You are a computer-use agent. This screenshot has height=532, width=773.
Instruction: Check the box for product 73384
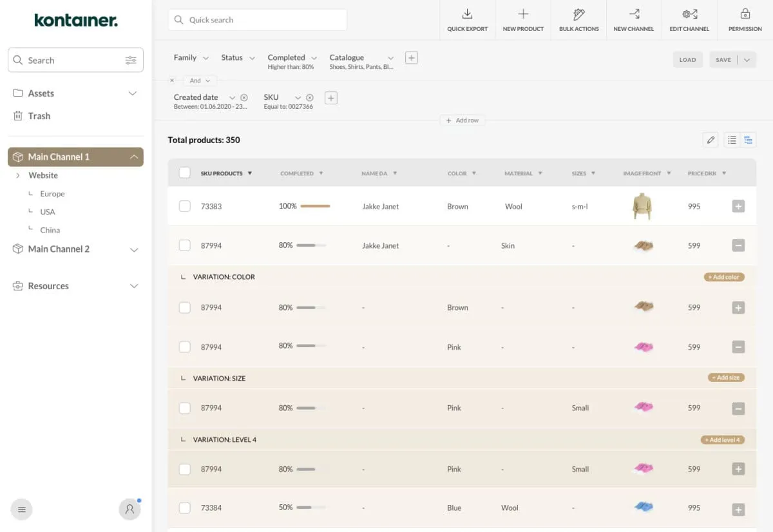[x=185, y=508]
